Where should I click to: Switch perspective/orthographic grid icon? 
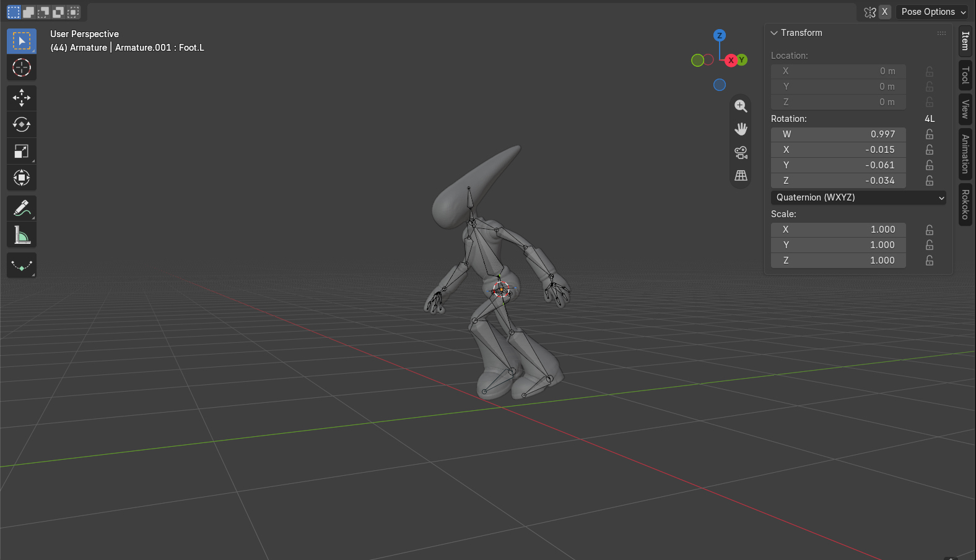pos(741,176)
